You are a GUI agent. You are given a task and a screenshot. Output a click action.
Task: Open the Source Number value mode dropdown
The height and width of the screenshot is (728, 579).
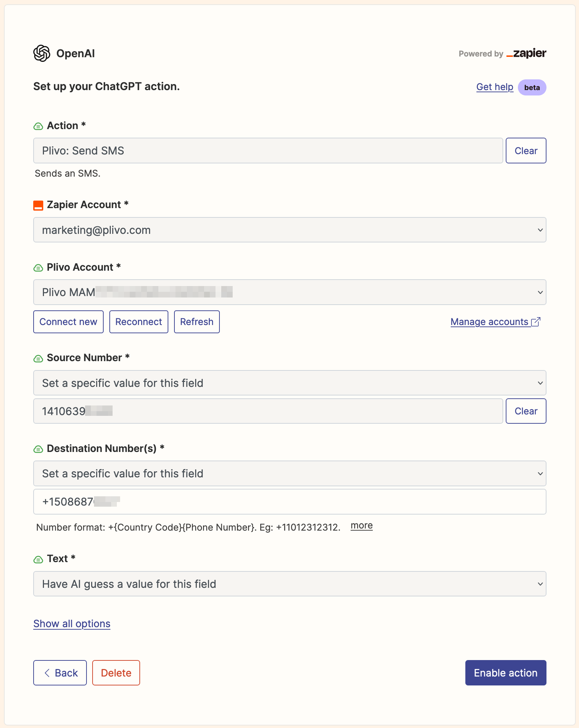click(x=289, y=383)
